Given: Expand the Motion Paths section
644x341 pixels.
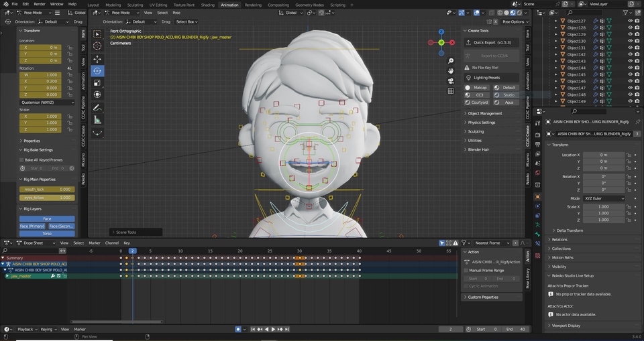Looking at the screenshot, I should (x=563, y=257).
